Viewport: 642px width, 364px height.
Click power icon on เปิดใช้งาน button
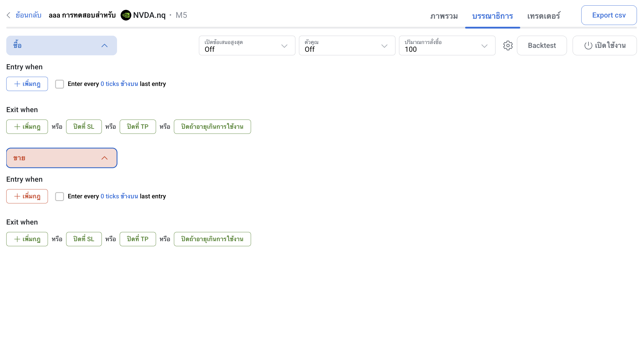(x=588, y=45)
